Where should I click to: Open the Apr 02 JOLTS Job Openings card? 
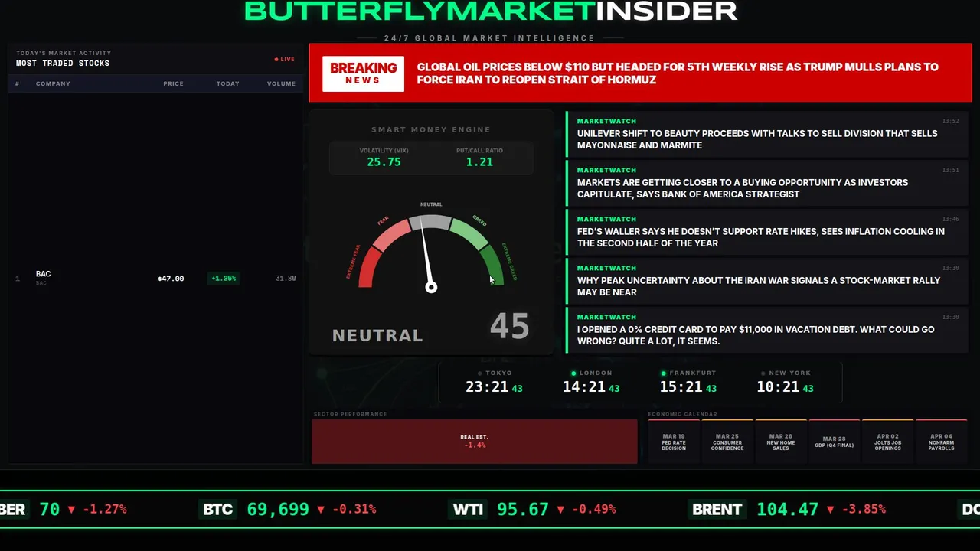(887, 442)
